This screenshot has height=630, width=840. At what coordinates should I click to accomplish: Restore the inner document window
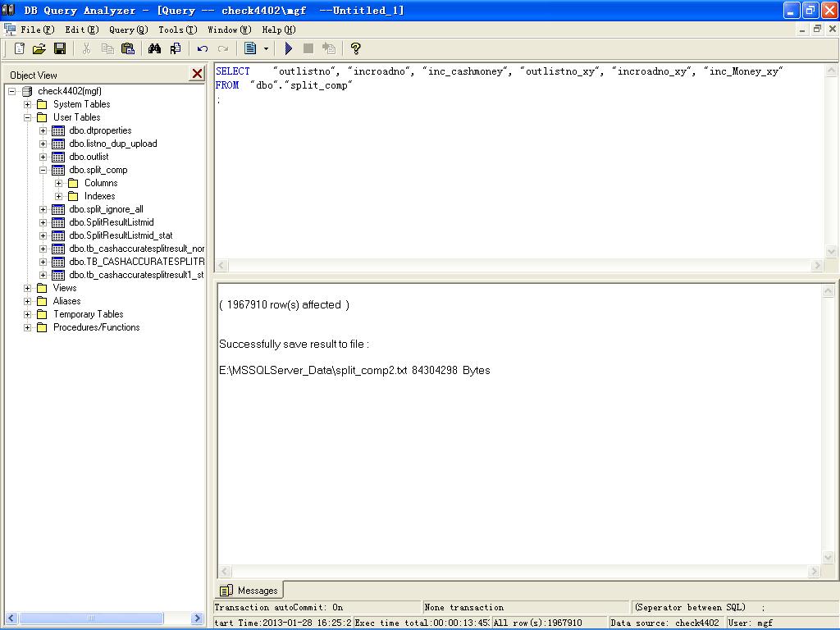(817, 30)
